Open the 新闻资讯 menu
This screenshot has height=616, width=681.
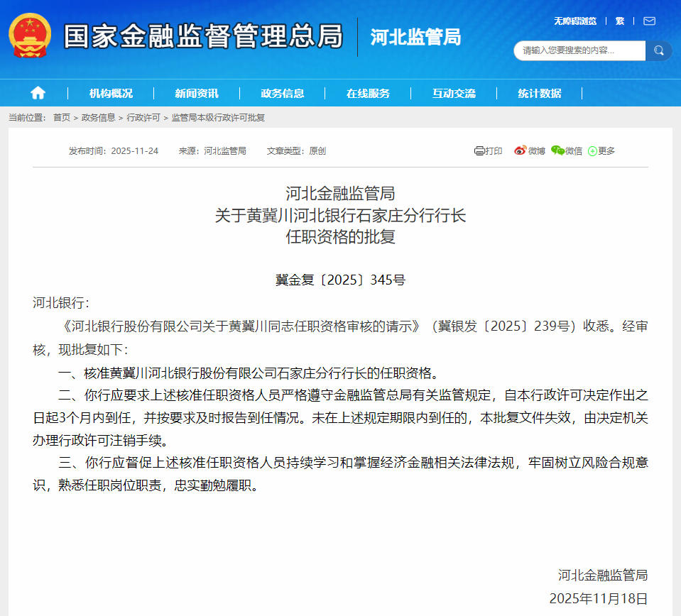point(196,93)
